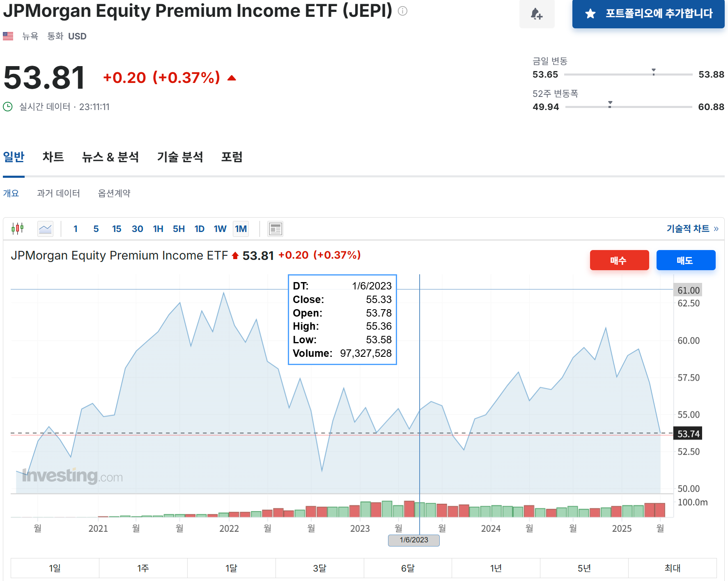Click the 2022 label on chart time axis

[x=229, y=528]
